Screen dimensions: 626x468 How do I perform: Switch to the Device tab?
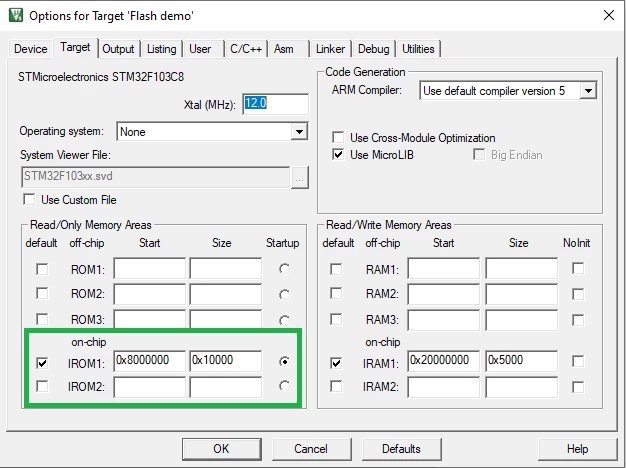30,49
